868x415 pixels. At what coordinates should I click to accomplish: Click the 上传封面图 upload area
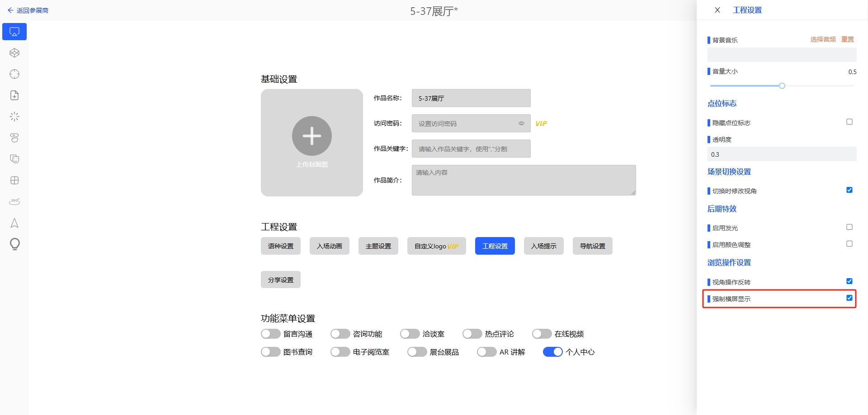point(311,142)
